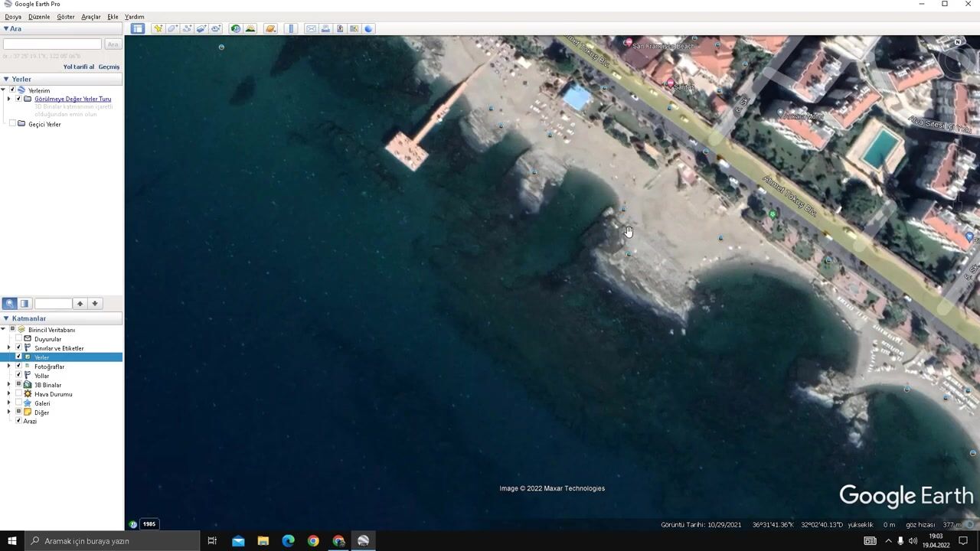
Task: Click the Add Placemark pushpin icon
Action: 158,28
